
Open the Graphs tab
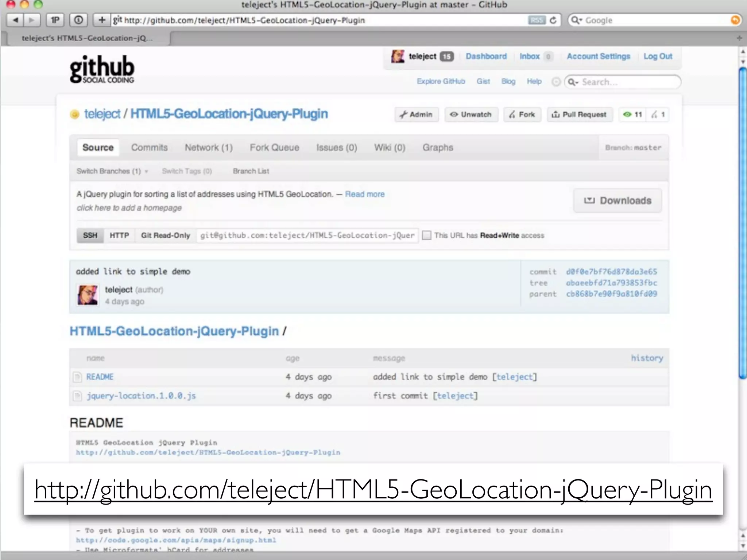click(438, 148)
